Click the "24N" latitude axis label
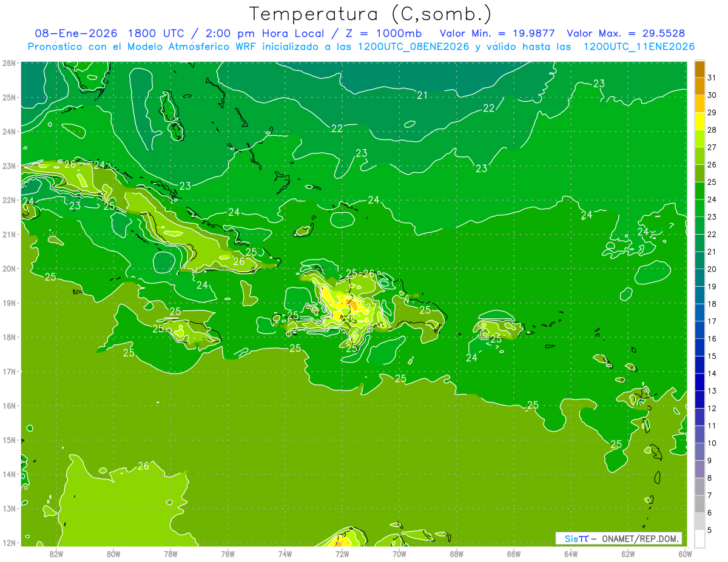Image resolution: width=728 pixels, height=562 pixels. point(9,132)
